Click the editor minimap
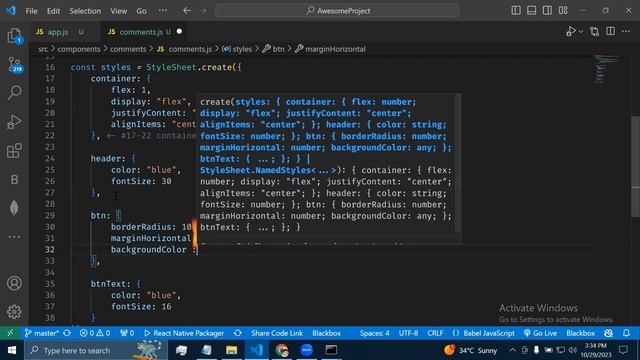 click(x=606, y=69)
